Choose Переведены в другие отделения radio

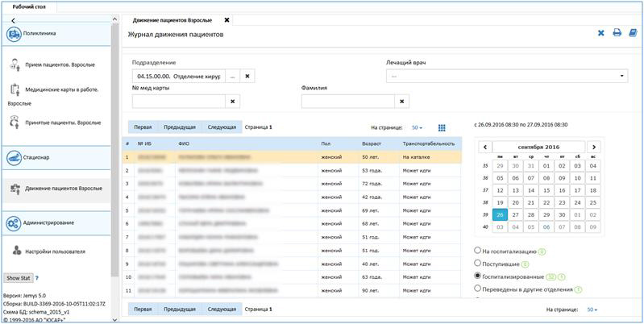click(479, 288)
